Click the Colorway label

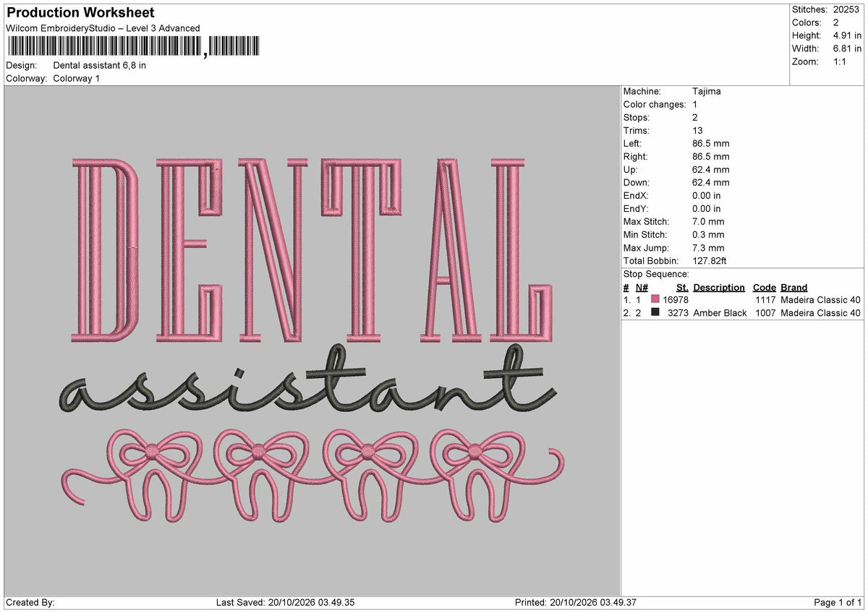coord(27,78)
